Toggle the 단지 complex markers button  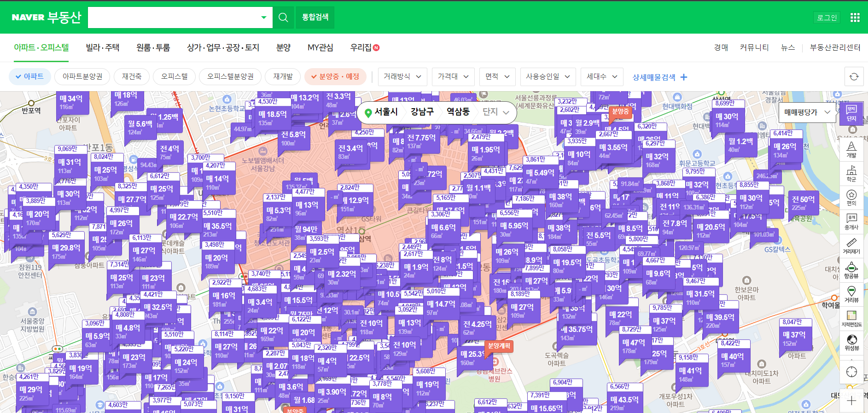pos(851,113)
